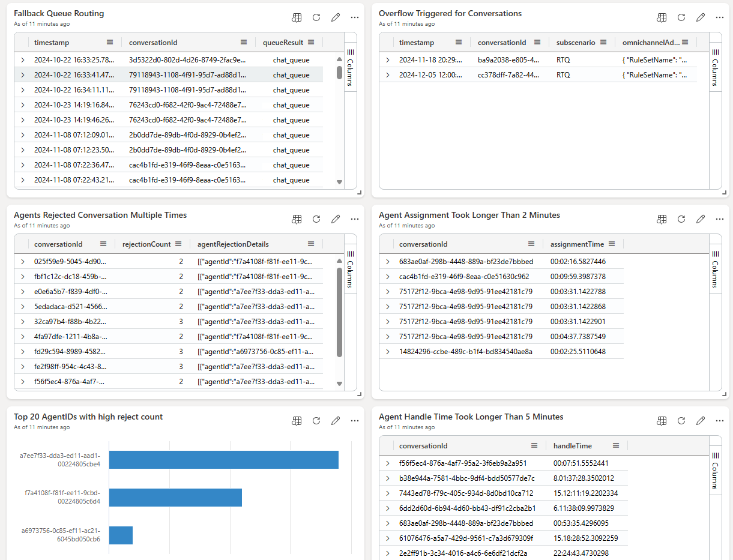Open the data explore icon on Overflow Triggered tile
Image resolution: width=733 pixels, height=560 pixels.
click(x=662, y=17)
